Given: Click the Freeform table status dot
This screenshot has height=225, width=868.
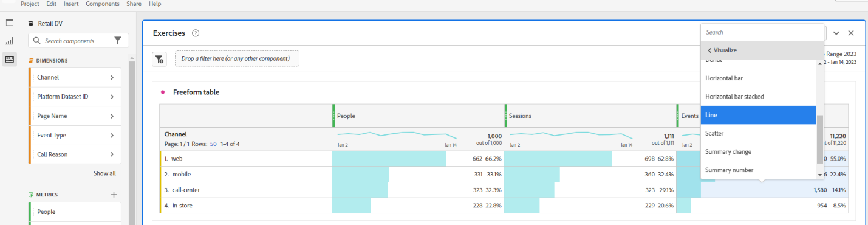Looking at the screenshot, I should (163, 92).
